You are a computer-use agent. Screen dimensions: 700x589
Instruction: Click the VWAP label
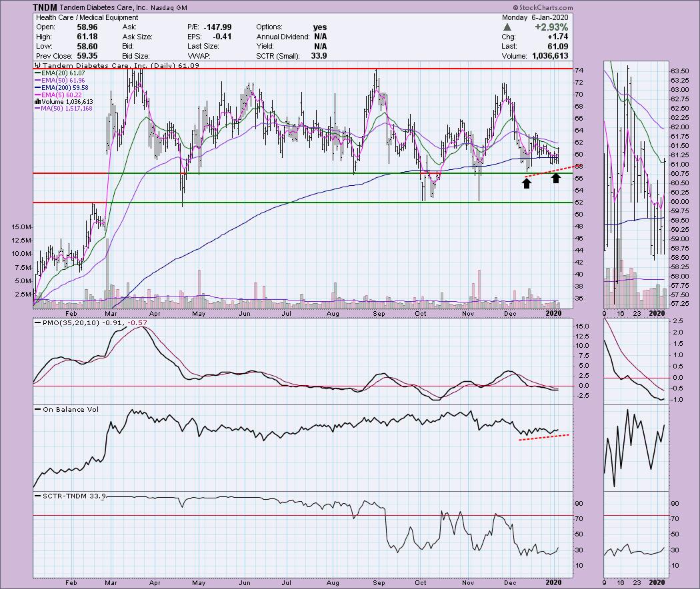[x=199, y=56]
